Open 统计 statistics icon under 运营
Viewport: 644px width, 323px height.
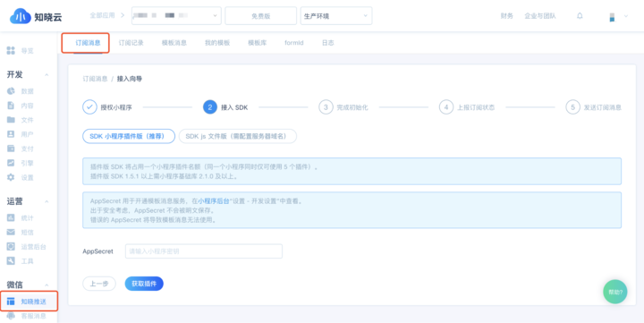[11, 217]
